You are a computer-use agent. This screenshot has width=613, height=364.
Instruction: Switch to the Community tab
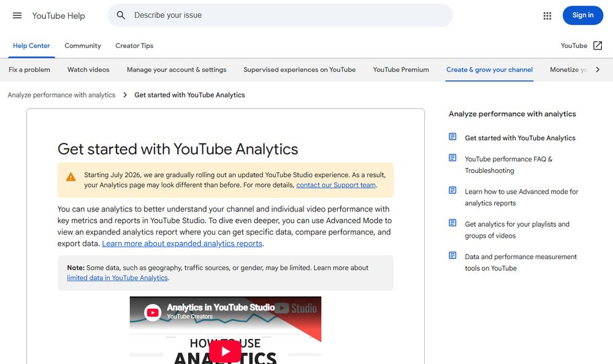83,46
